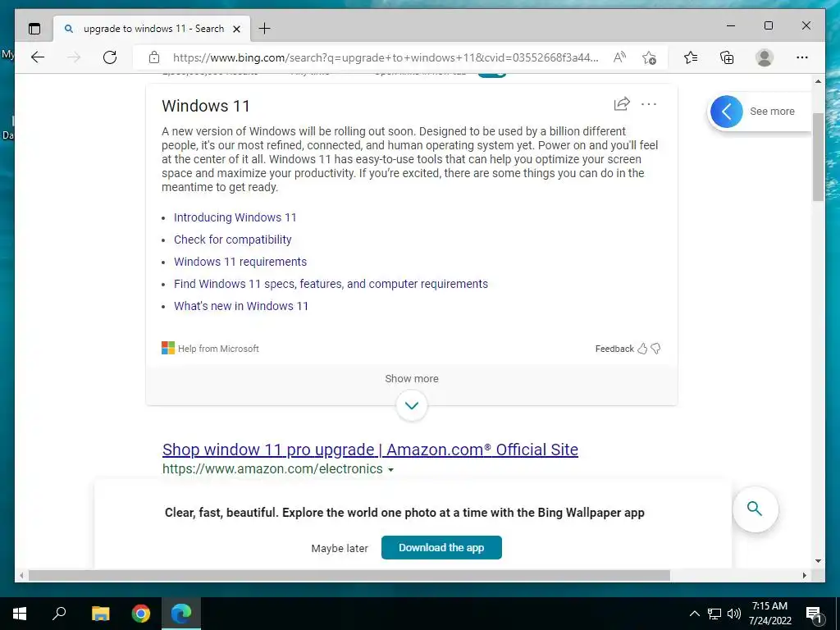Expand the amazon.com URL dropdown arrow
Viewport: 840px width, 630px height.
coord(390,470)
